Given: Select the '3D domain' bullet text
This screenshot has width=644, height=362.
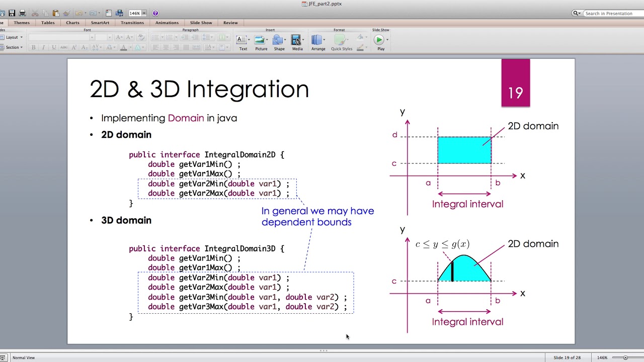Looking at the screenshot, I should point(126,220).
